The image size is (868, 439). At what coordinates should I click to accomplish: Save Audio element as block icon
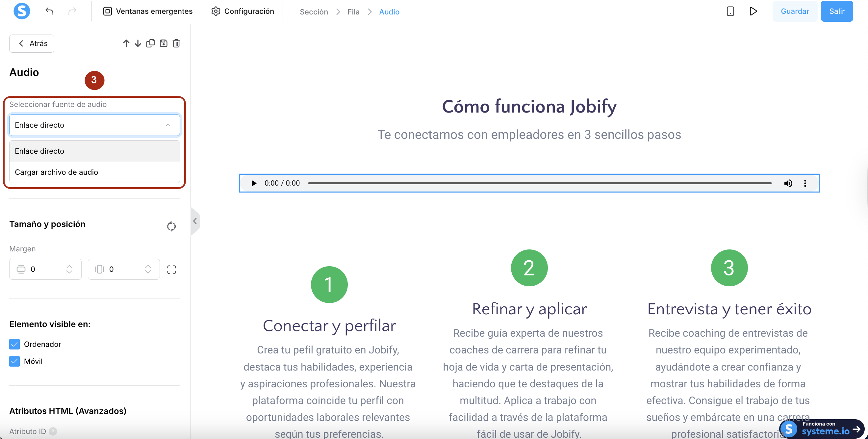tap(164, 43)
